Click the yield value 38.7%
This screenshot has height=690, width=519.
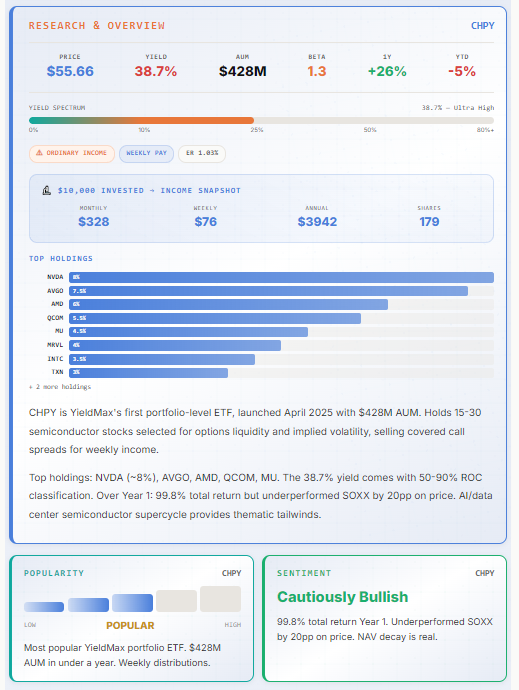tap(156, 71)
